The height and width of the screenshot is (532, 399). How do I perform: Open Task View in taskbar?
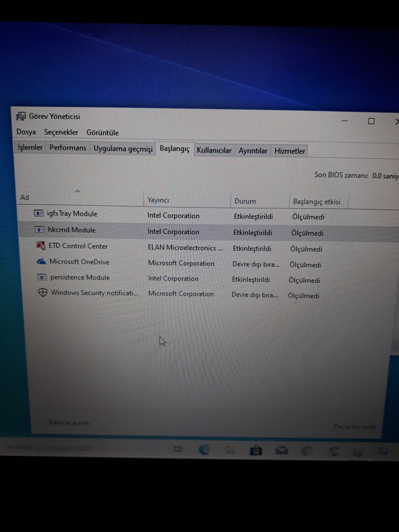point(178,449)
